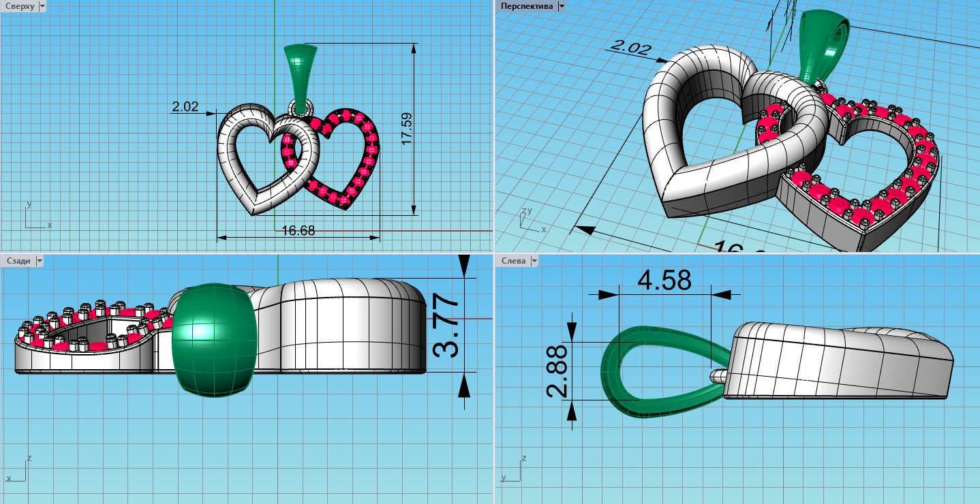980x504 pixels.
Task: Select the 16.68 width dimension in top view
Action: click(298, 231)
